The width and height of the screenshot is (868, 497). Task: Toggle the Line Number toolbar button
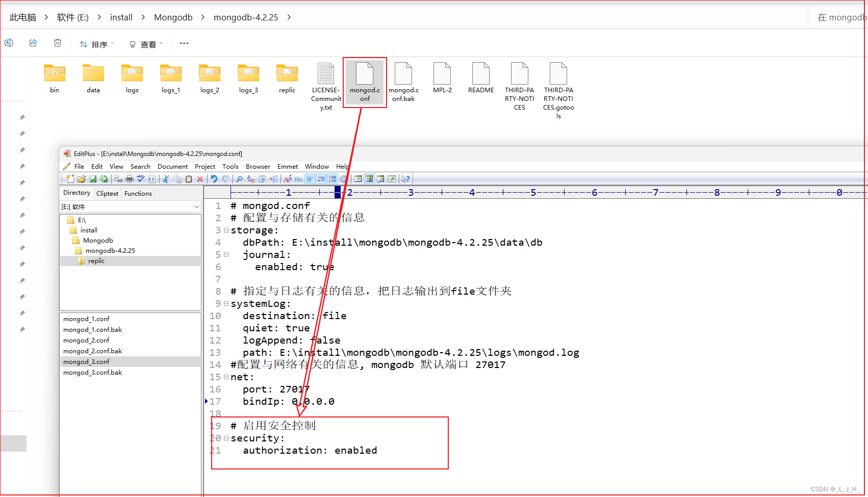332,179
